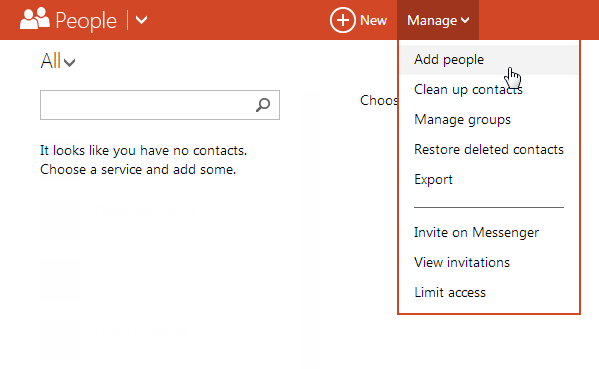Click the circled plus New icon
The width and height of the screenshot is (599, 369).
point(343,20)
